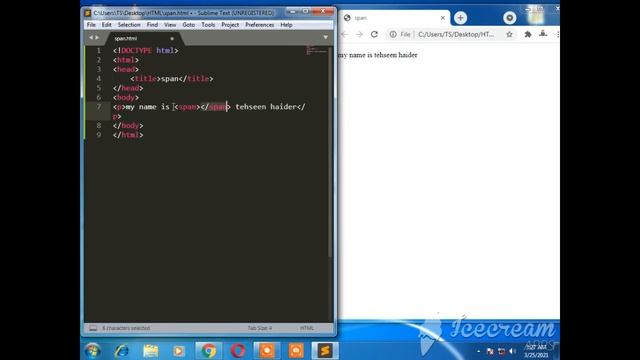Open first orange recorder icon on taskbar
This screenshot has width=640, height=360.
click(x=267, y=351)
